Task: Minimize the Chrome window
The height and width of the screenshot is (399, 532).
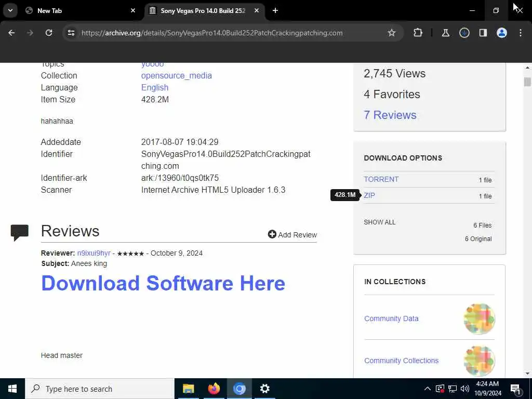Action: click(472, 10)
